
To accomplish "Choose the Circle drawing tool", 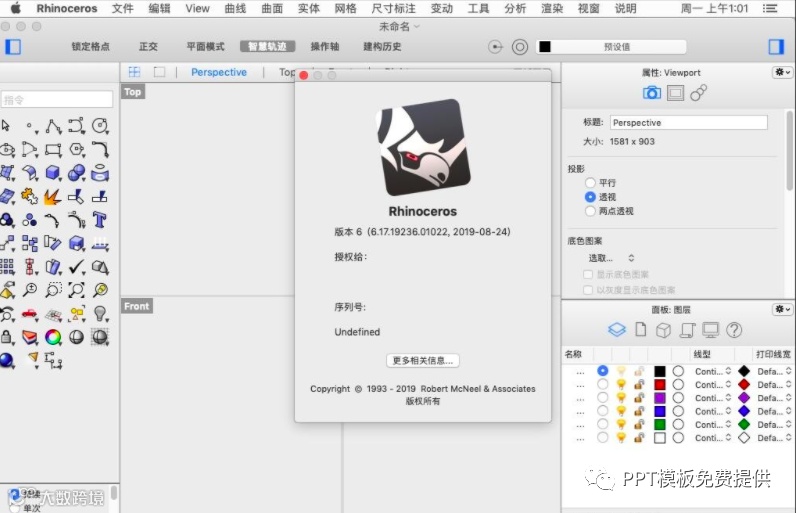I will [x=100, y=126].
